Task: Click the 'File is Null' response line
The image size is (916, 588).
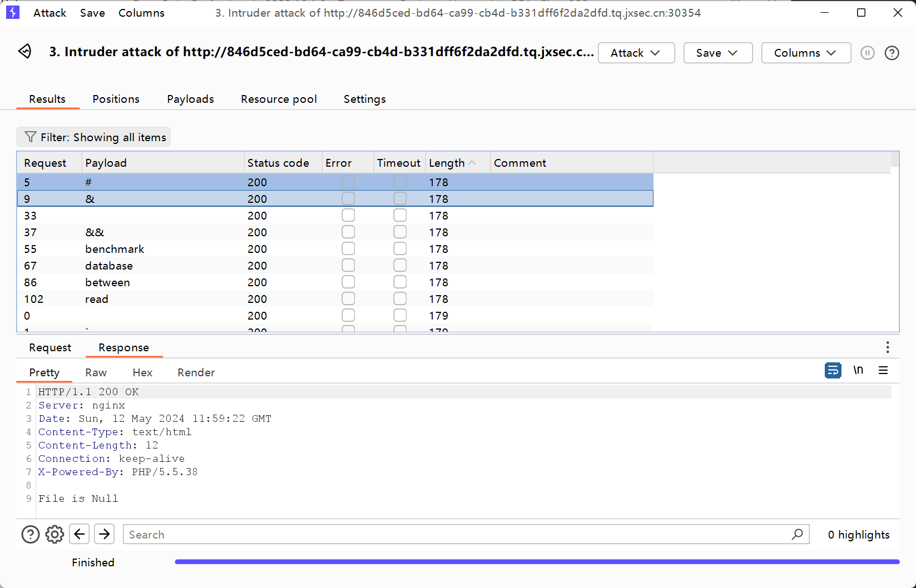Action: (x=78, y=499)
